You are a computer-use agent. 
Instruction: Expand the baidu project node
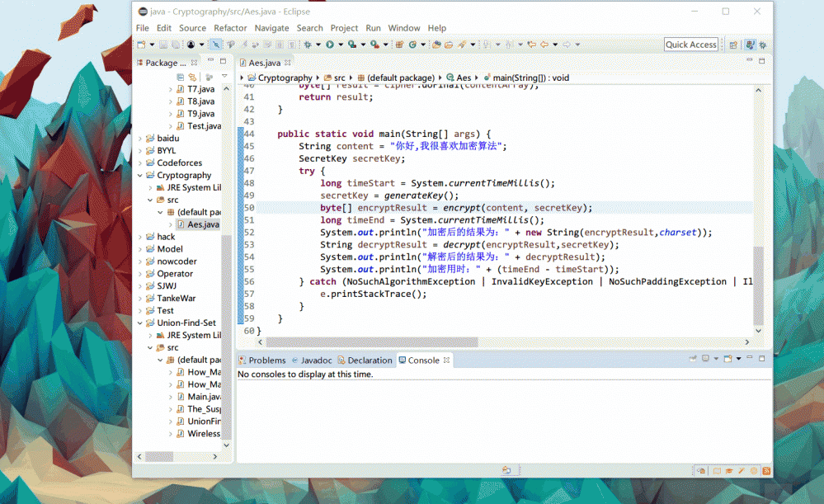(140, 139)
